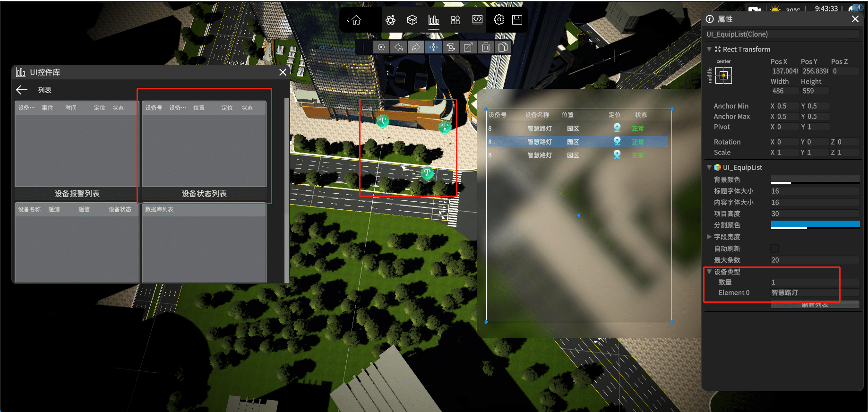This screenshot has width=868, height=412.
Task: Close the UI控件库 panel
Action: point(283,72)
